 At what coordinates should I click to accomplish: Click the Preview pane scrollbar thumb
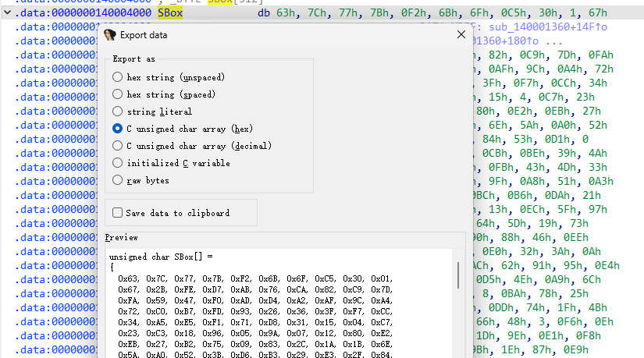(458, 275)
